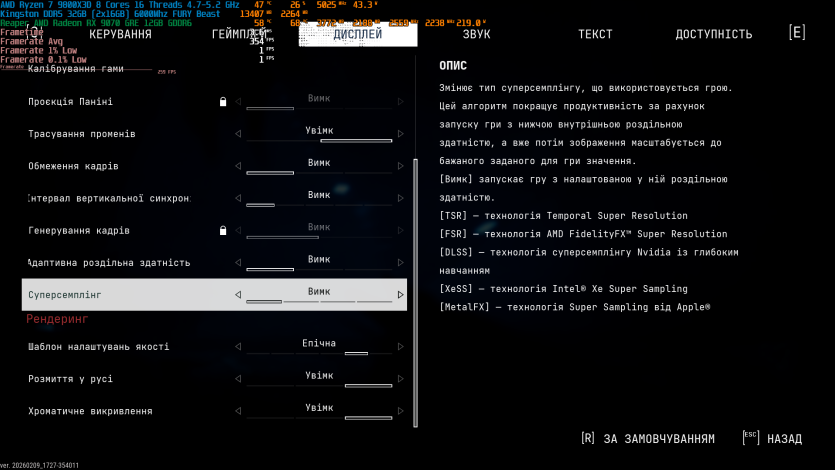Click left arrow for Адаптивна роздільна здатність
Image resolution: width=835 pixels, height=470 pixels.
point(238,262)
